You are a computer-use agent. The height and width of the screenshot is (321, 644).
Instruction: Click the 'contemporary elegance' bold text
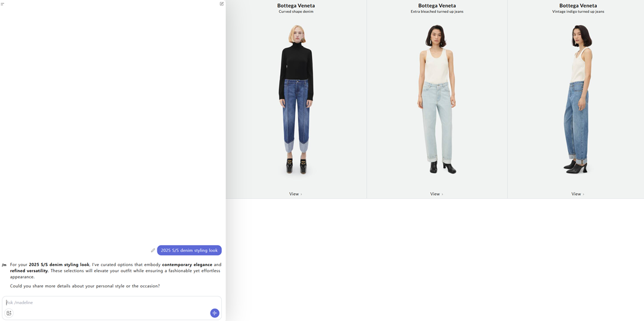point(187,265)
